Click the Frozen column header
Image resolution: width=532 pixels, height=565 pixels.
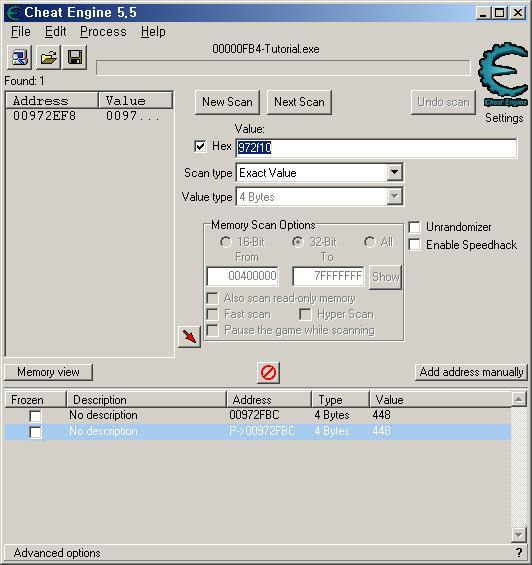coord(36,400)
